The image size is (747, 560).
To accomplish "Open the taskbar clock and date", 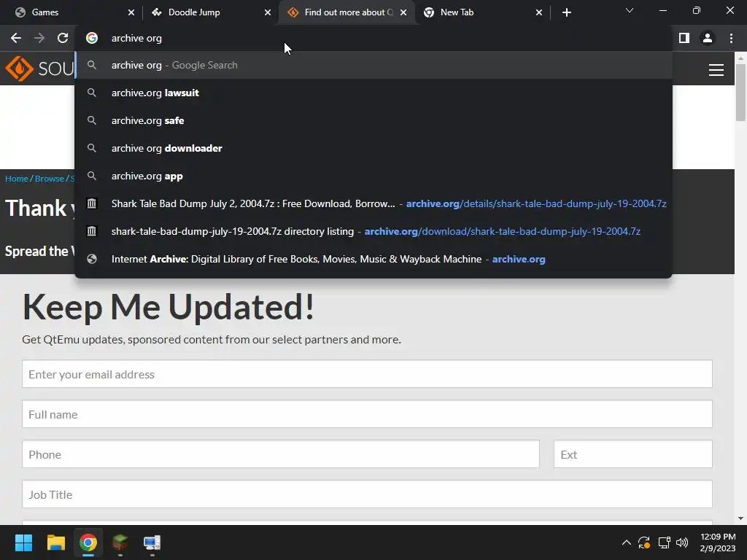I will [718, 542].
